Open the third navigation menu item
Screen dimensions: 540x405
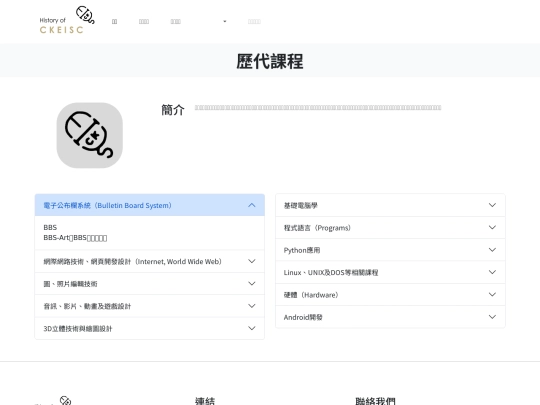point(176,22)
